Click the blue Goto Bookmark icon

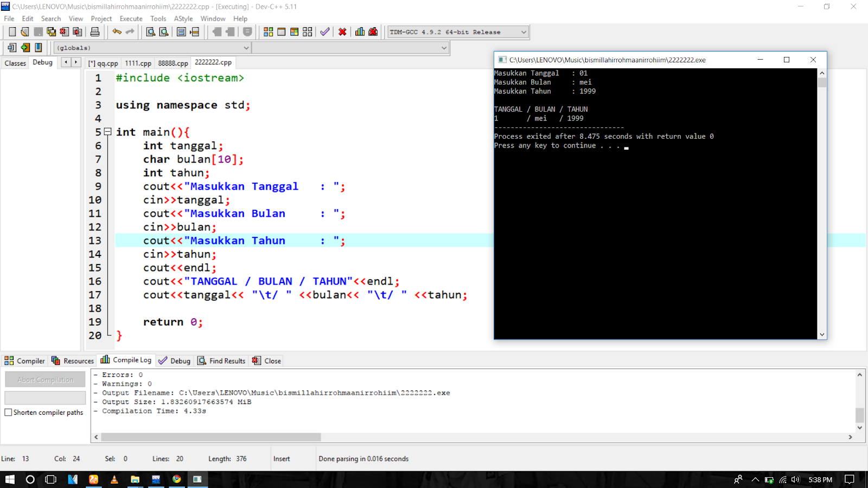click(x=38, y=48)
